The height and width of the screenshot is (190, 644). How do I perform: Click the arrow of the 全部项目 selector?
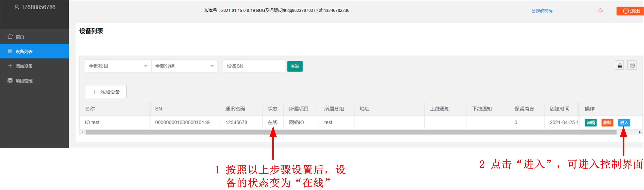pyautogui.click(x=146, y=66)
